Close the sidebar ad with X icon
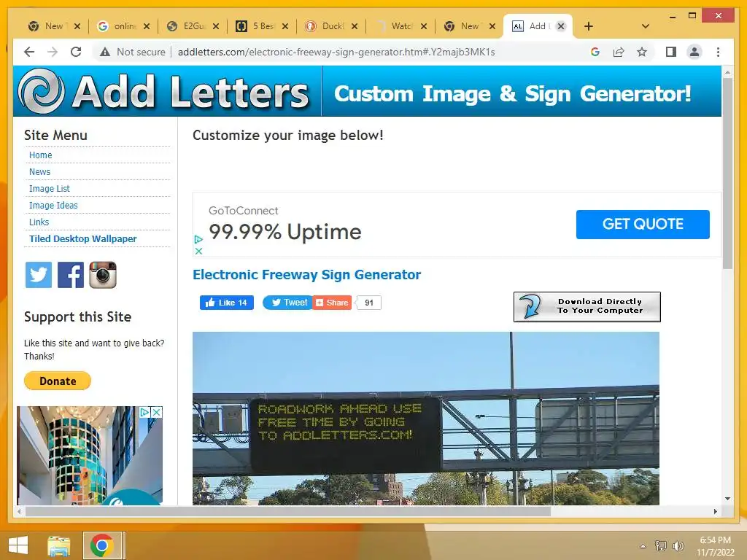The width and height of the screenshot is (747, 560). pos(156,412)
